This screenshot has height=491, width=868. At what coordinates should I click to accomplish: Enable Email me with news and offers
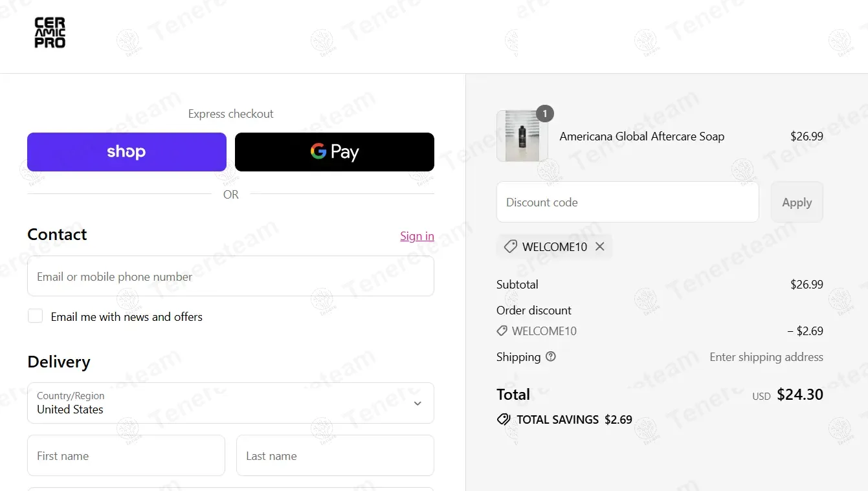click(36, 316)
